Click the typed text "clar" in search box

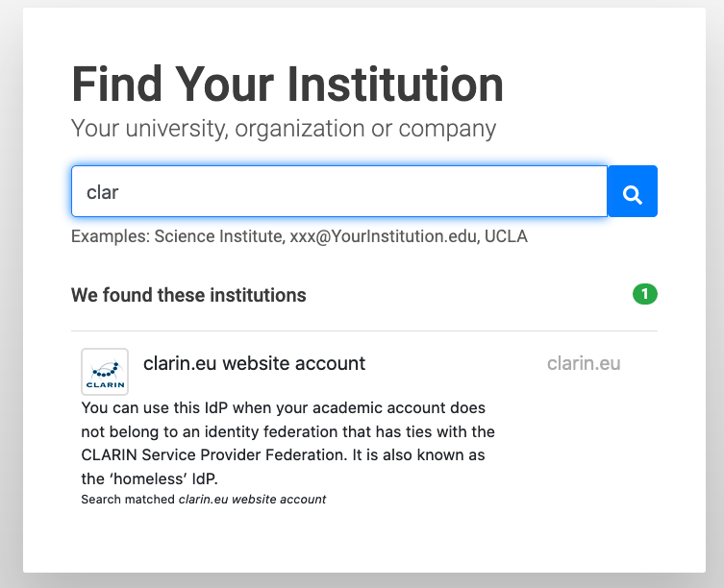point(103,192)
